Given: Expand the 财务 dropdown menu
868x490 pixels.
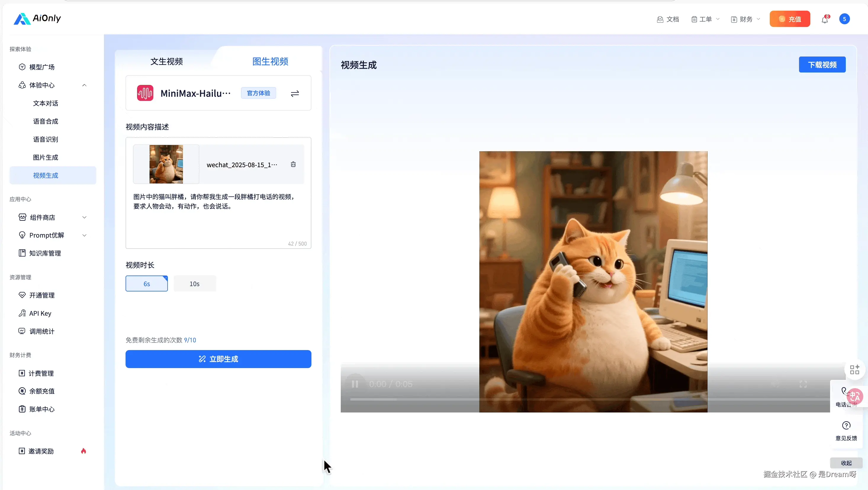Looking at the screenshot, I should (745, 19).
